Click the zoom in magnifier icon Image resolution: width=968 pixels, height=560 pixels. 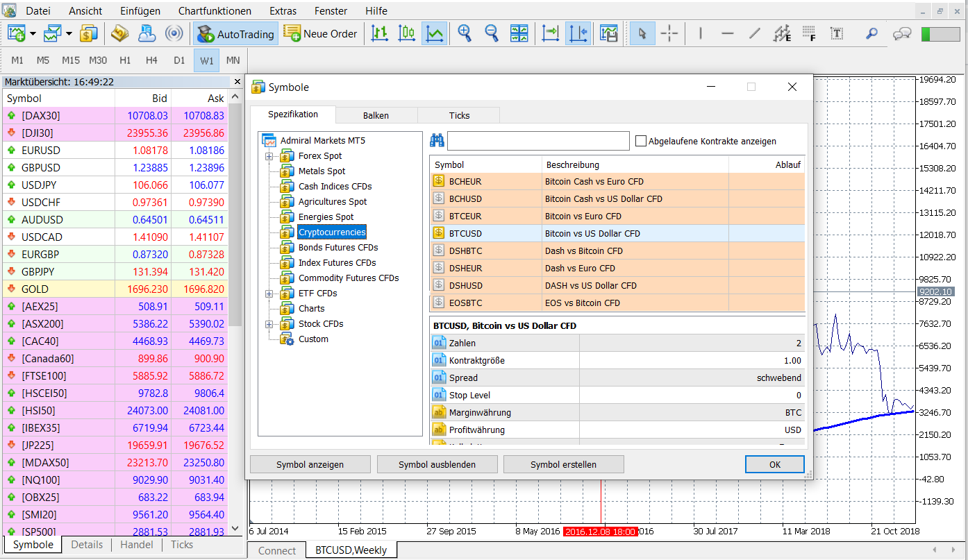coord(464,33)
